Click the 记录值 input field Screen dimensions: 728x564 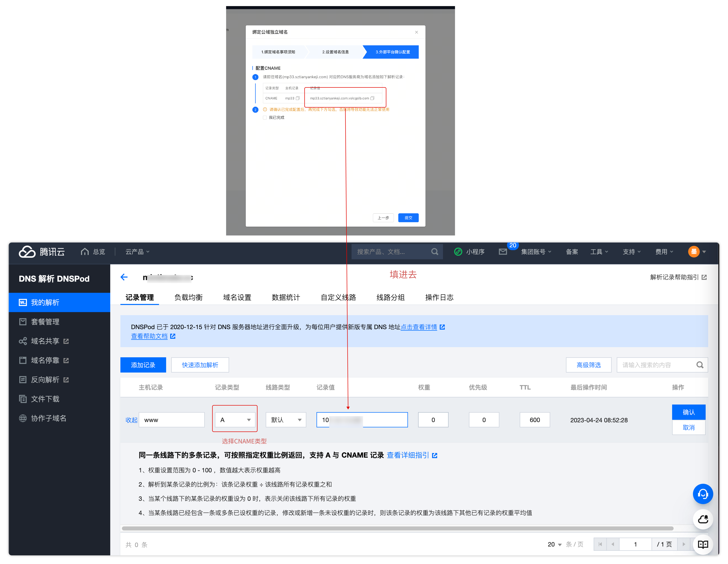(x=362, y=420)
